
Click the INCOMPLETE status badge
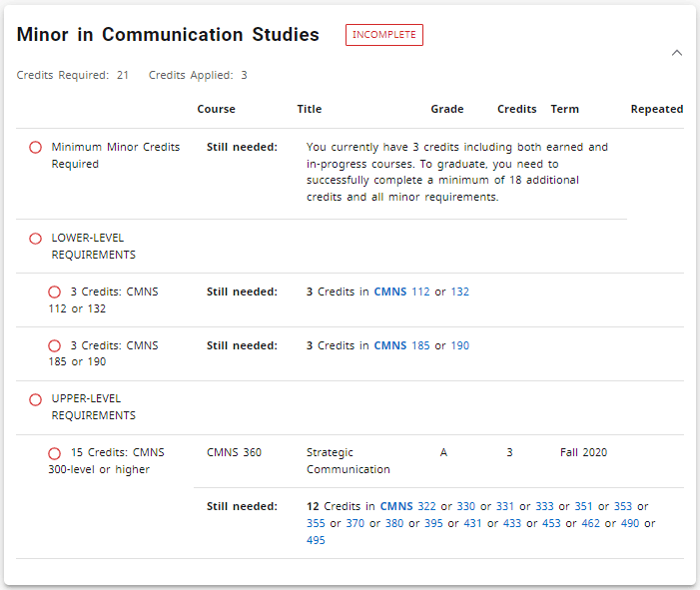click(383, 35)
